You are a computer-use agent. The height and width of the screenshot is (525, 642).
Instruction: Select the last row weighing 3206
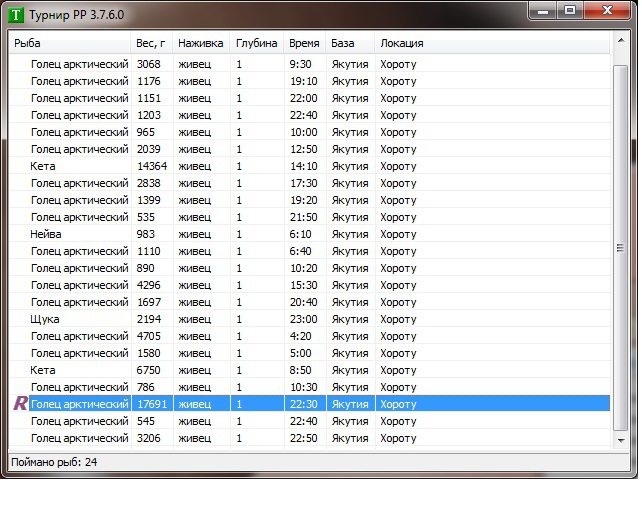coord(80,438)
